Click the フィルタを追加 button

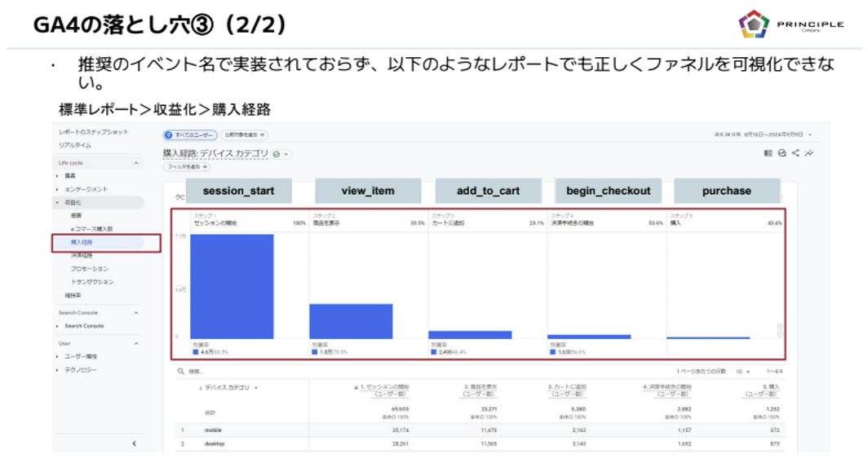(x=186, y=166)
